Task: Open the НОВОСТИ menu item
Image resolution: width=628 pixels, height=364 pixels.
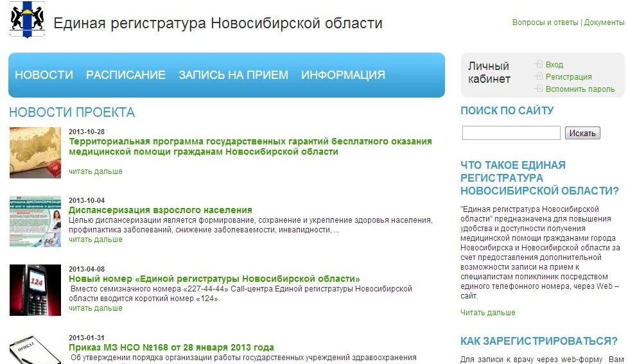Action: 44,75
